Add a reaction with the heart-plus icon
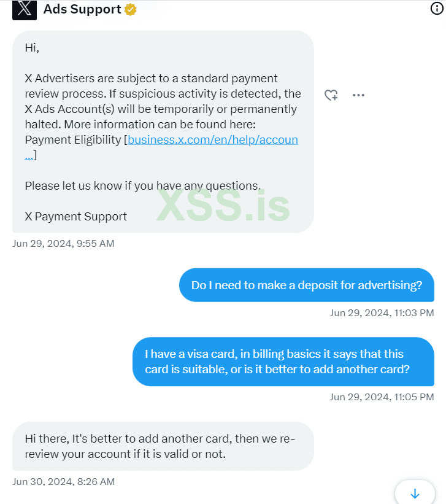 tap(331, 95)
